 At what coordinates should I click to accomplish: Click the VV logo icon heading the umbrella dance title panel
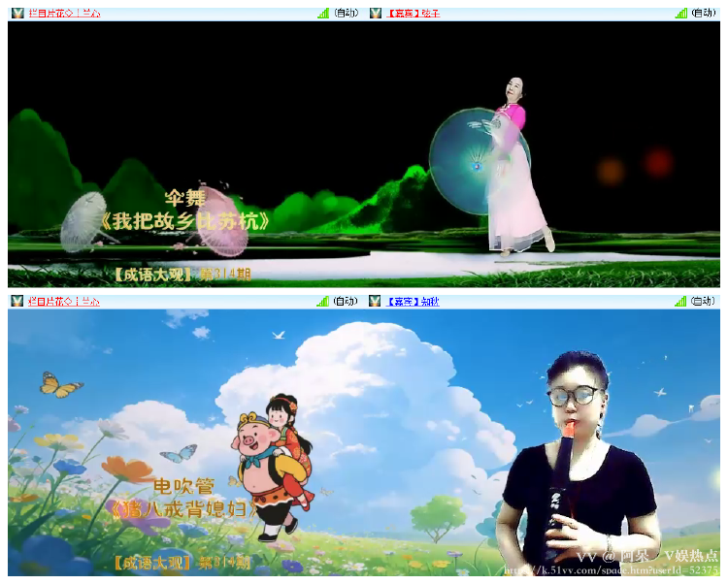coord(17,13)
